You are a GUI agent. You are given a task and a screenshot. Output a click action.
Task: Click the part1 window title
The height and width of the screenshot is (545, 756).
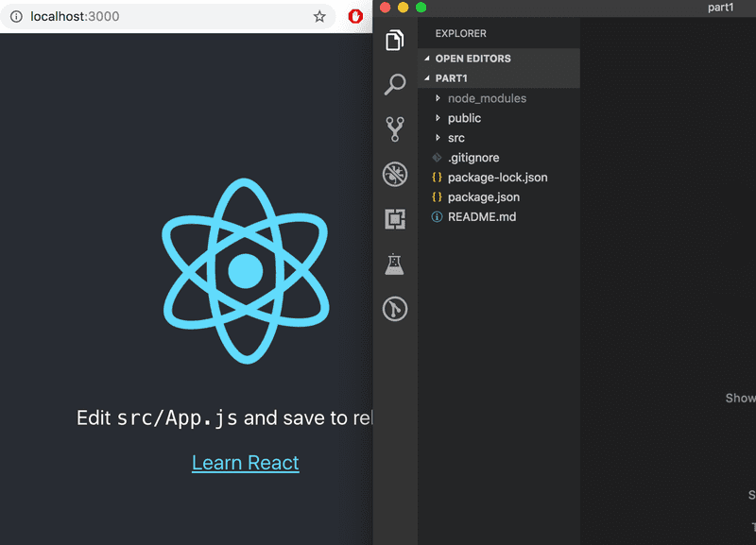coord(721,8)
